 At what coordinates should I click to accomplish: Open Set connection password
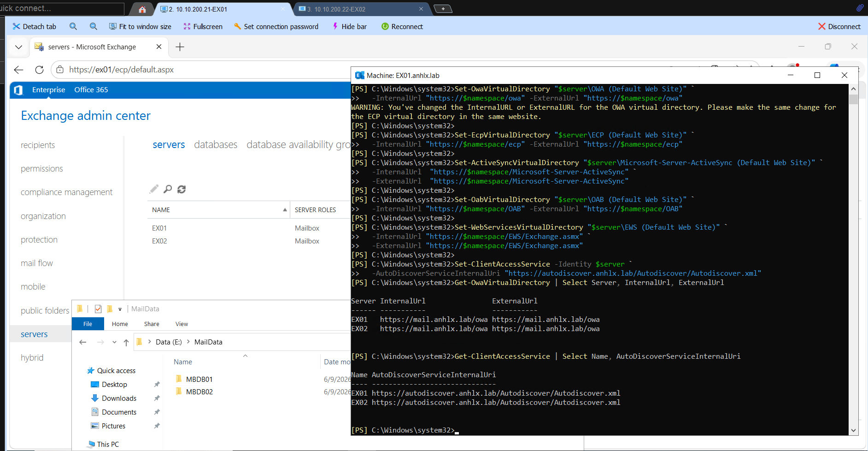(x=276, y=27)
